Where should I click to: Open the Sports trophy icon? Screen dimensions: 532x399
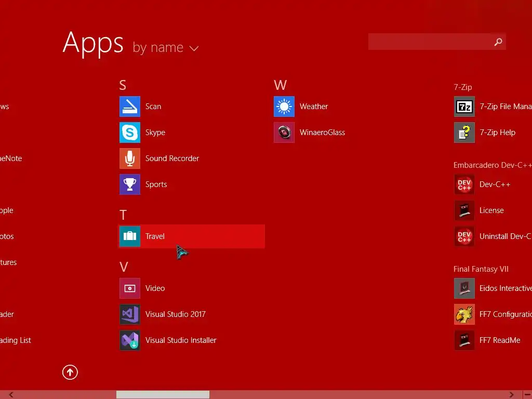[x=129, y=184]
